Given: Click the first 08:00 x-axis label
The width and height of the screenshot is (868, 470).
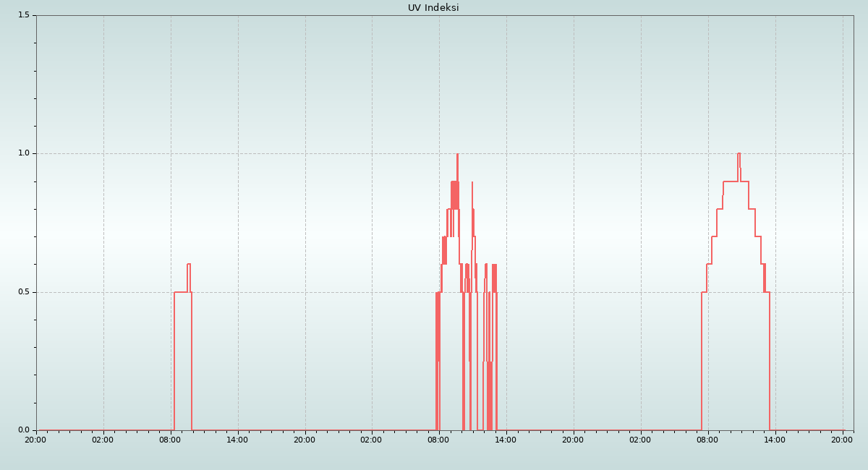Looking at the screenshot, I should pyautogui.click(x=170, y=440).
